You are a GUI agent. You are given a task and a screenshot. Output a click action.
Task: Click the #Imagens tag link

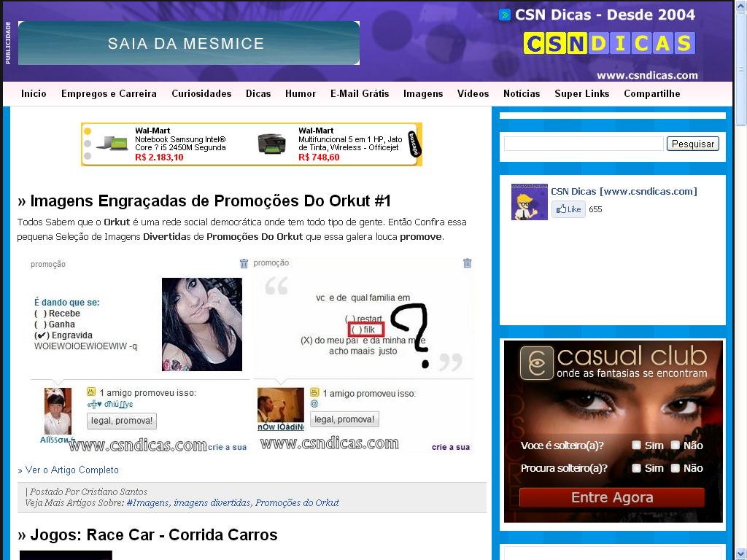[x=147, y=503]
